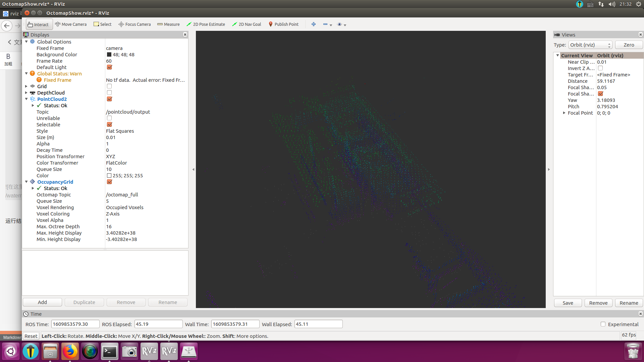Select the 2D Pose Estimate tool
The width and height of the screenshot is (644, 362).
pyautogui.click(x=206, y=24)
